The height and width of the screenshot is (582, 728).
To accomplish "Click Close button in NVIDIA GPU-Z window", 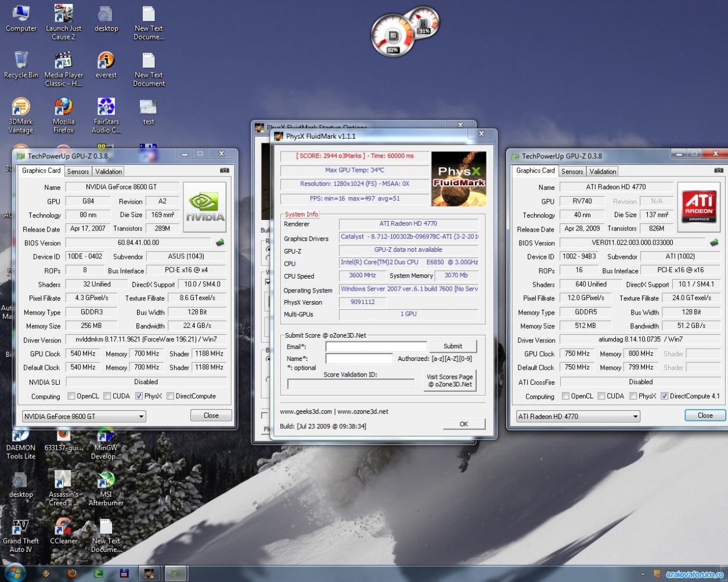I will tap(211, 415).
